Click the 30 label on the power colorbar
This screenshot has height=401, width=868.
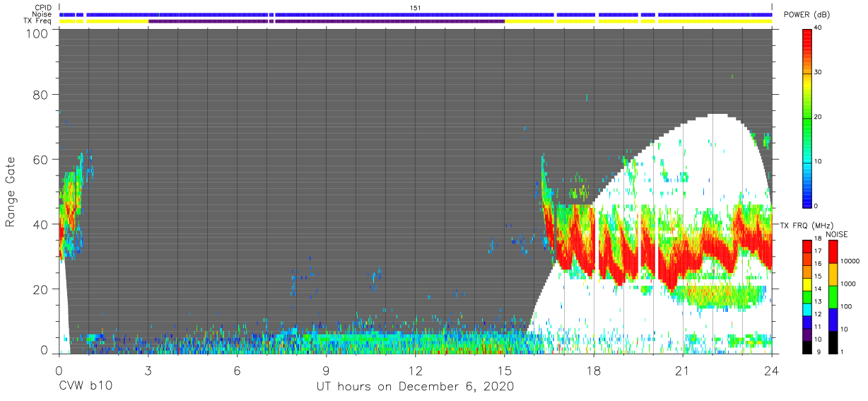pos(818,73)
